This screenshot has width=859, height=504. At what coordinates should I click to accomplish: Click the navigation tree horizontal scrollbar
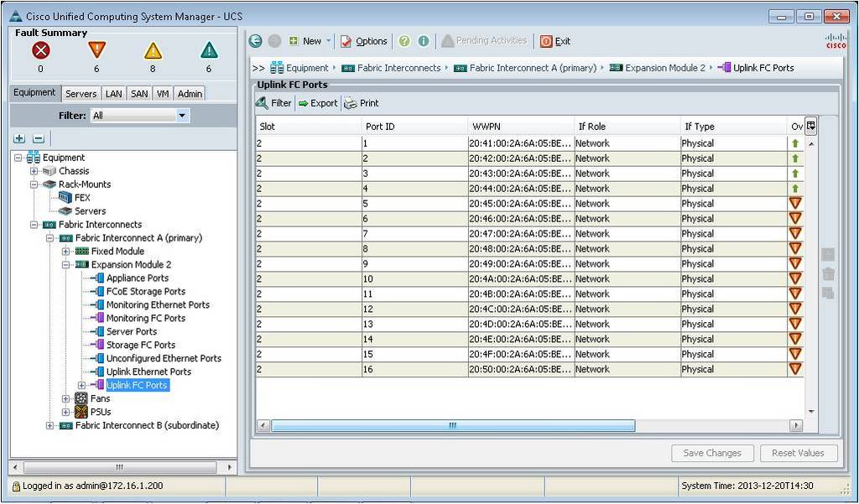coord(119,467)
